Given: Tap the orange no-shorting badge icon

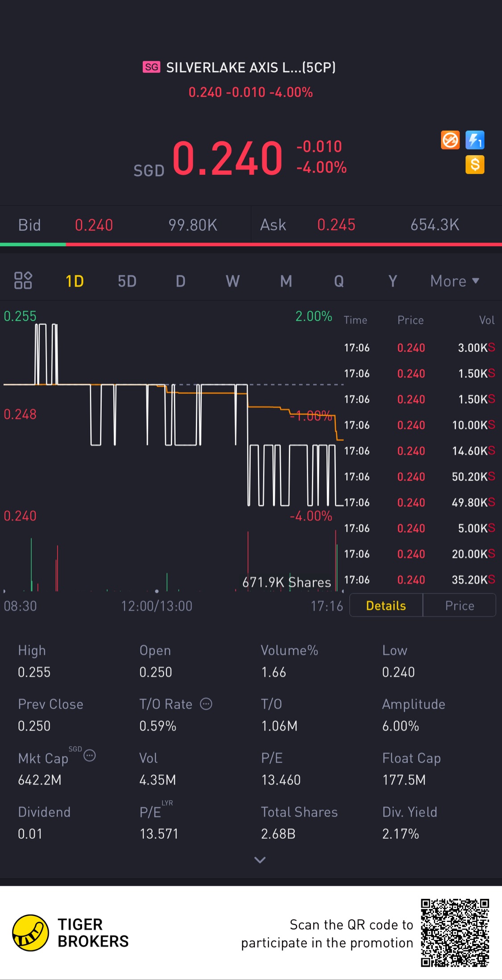Looking at the screenshot, I should [x=450, y=140].
